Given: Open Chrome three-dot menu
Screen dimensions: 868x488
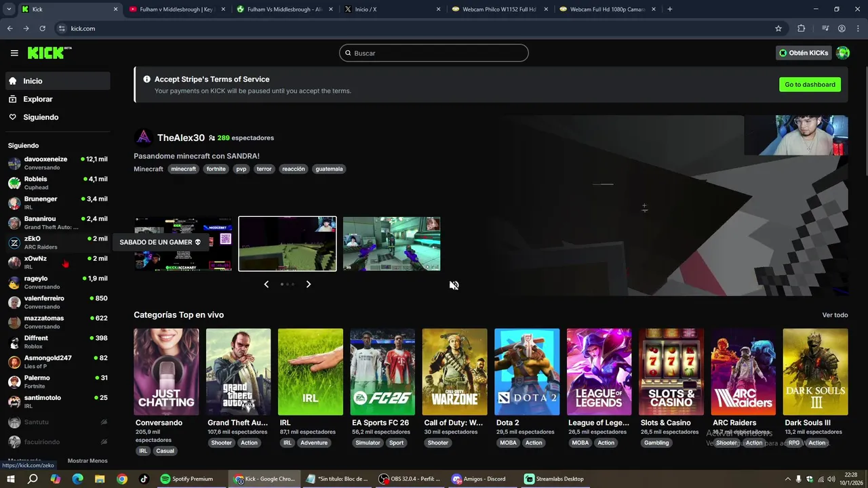Looking at the screenshot, I should pos(858,28).
